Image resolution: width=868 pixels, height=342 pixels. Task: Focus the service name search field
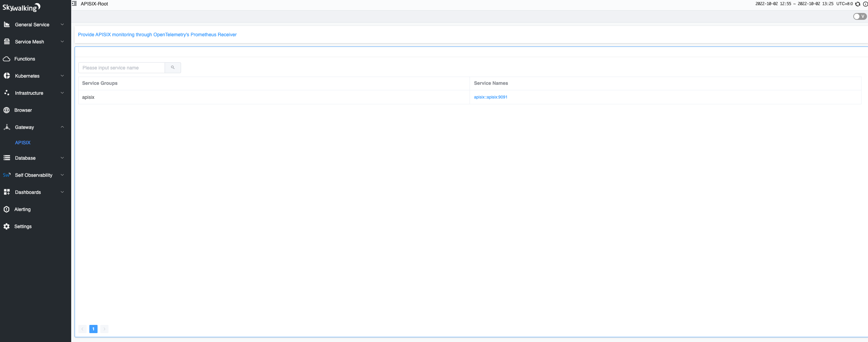(x=122, y=68)
